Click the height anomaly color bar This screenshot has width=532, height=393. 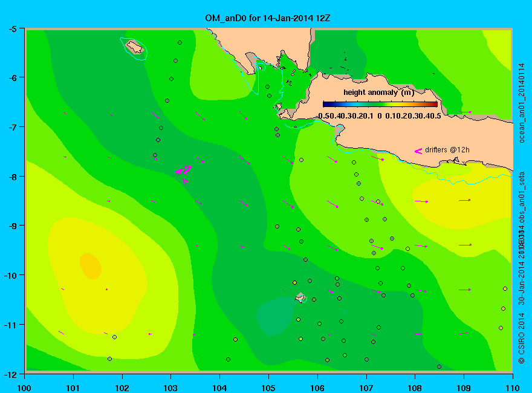[380, 104]
